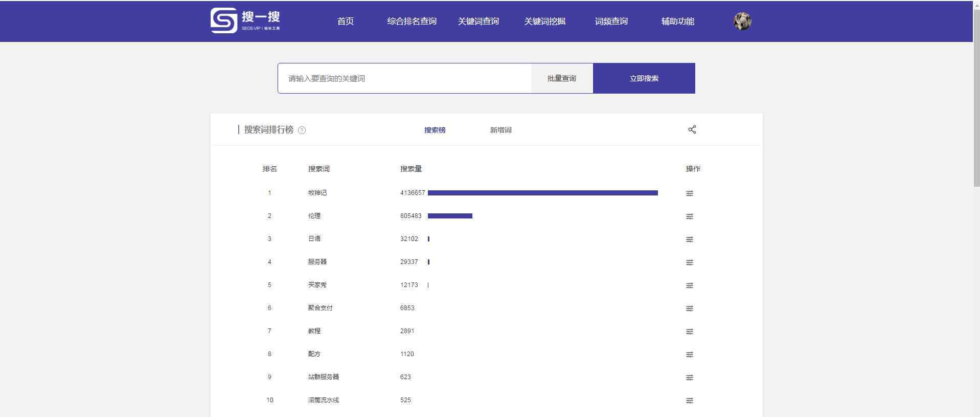
Task: Go to 综合排名查询 in navigation
Action: (412, 21)
